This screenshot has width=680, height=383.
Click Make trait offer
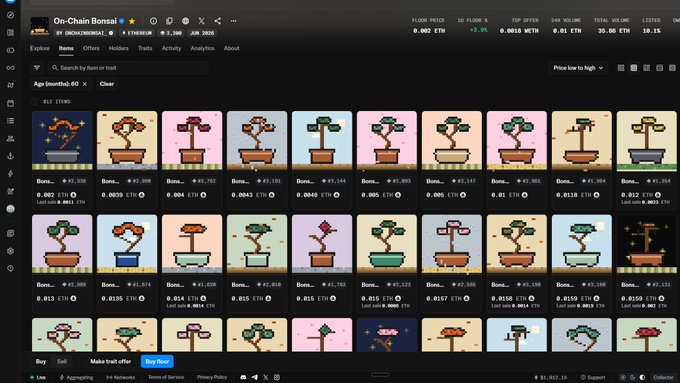[111, 361]
